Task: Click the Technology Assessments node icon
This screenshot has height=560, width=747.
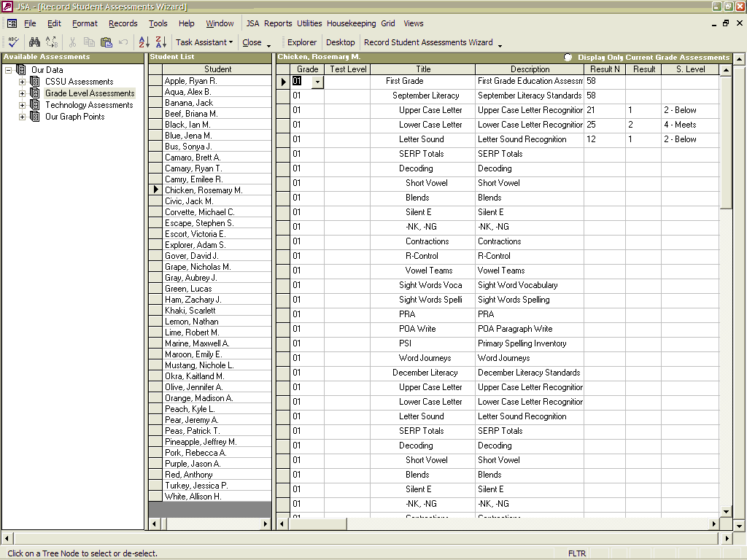Action: coord(35,105)
